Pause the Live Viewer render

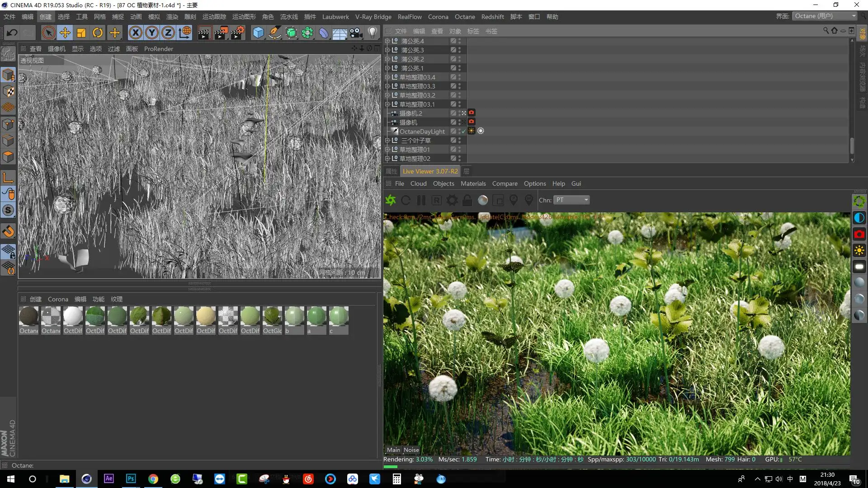(x=421, y=200)
